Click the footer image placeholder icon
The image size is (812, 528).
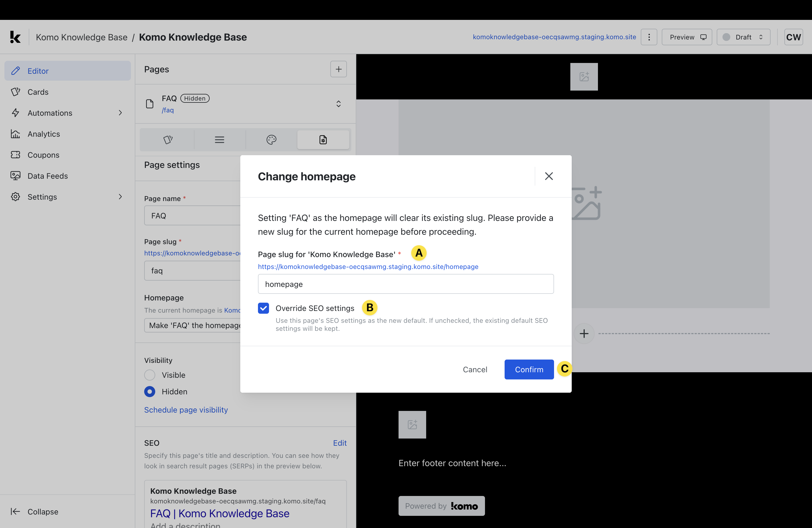coord(412,425)
